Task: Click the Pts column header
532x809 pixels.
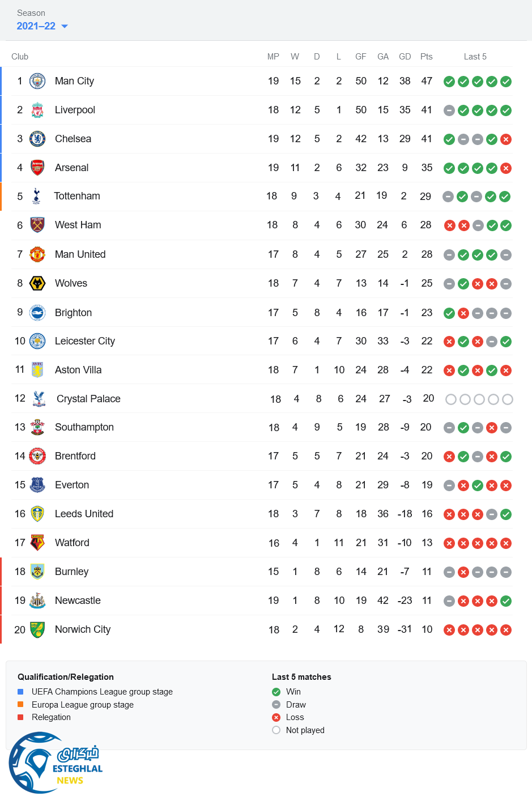Action: (x=427, y=57)
